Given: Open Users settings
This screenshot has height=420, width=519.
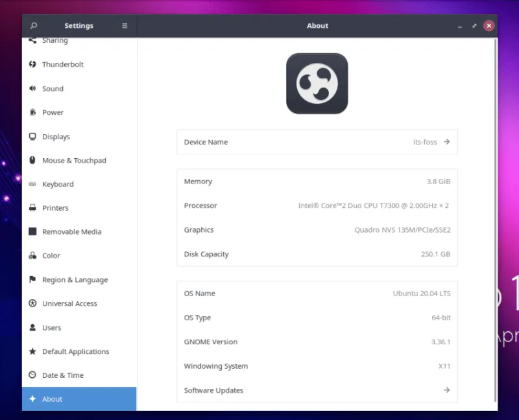Looking at the screenshot, I should click(x=79, y=327).
